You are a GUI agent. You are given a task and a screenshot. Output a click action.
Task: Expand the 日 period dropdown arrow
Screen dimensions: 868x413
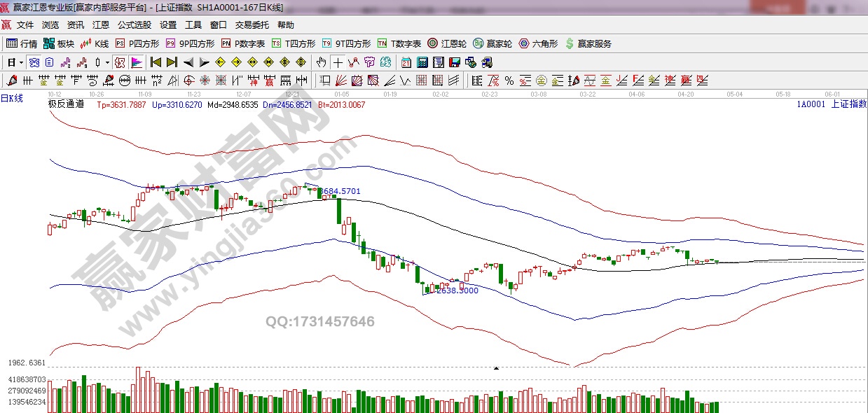[x=22, y=62]
